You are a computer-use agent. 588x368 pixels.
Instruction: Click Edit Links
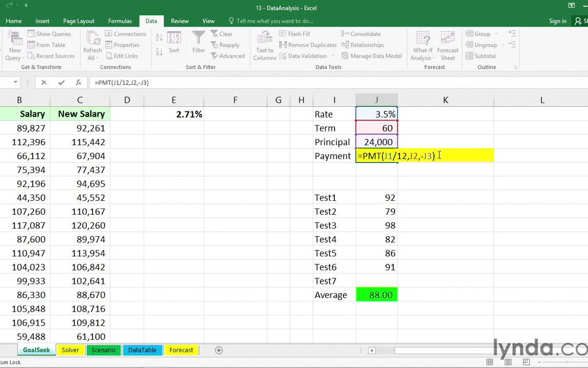(x=121, y=56)
